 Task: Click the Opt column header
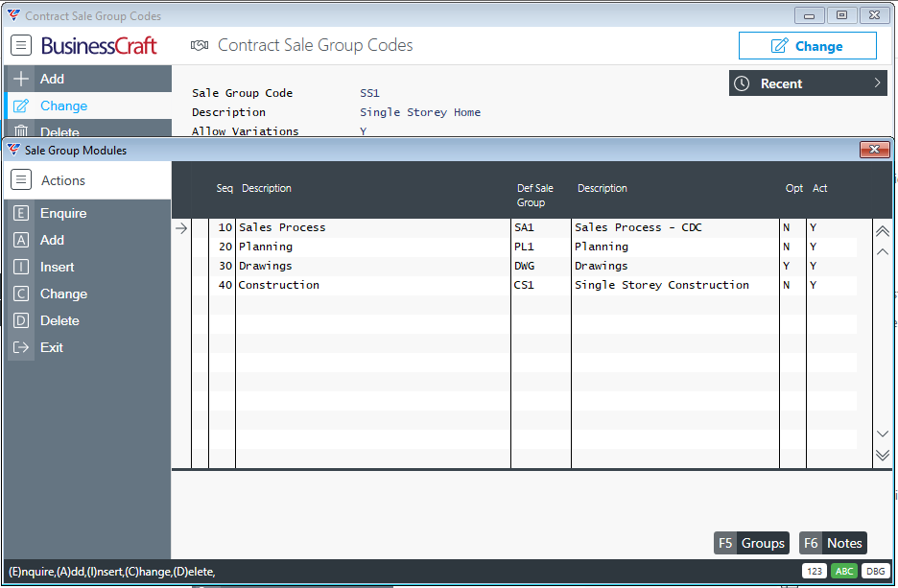point(793,188)
